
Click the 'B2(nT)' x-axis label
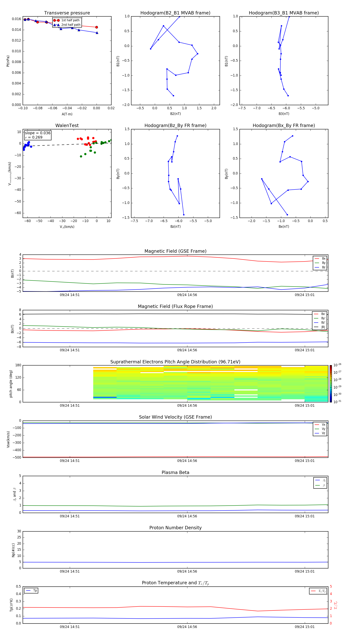[x=175, y=114]
